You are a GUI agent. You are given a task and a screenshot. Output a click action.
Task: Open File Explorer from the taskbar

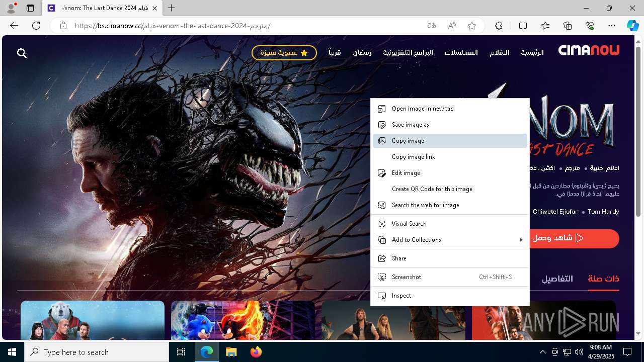pyautogui.click(x=231, y=352)
